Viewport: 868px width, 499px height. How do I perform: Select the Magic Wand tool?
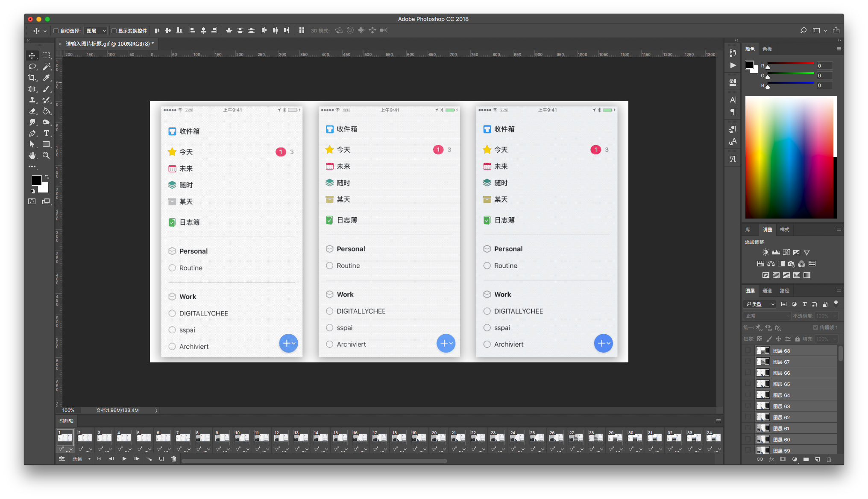46,67
